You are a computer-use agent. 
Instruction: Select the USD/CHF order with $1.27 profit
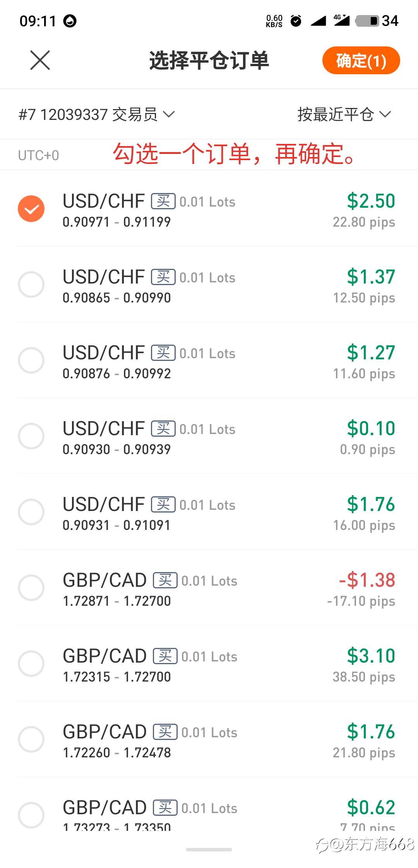[31, 361]
